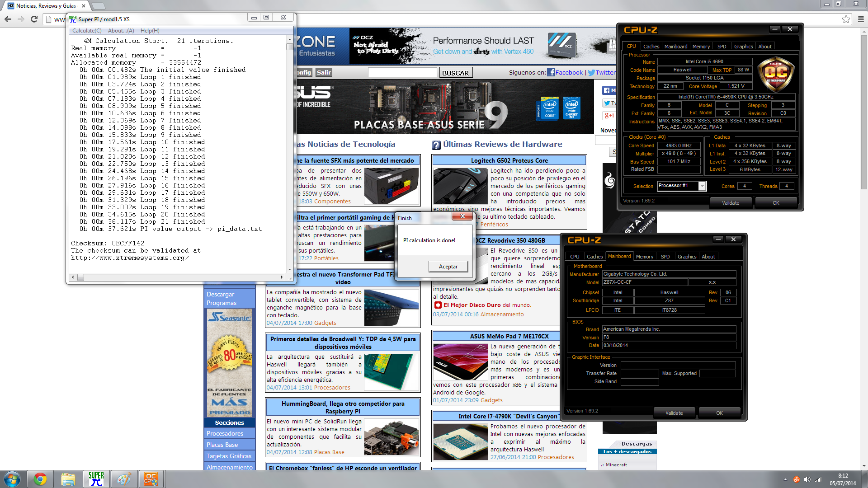The height and width of the screenshot is (488, 868).
Task: Open the Caches tab in upper CPU-Z
Action: (651, 47)
